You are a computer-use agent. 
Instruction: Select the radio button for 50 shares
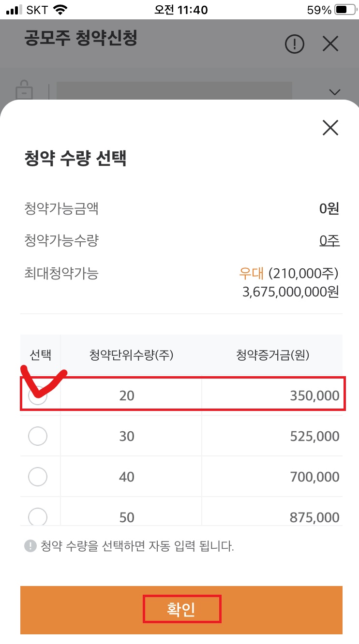click(x=39, y=517)
